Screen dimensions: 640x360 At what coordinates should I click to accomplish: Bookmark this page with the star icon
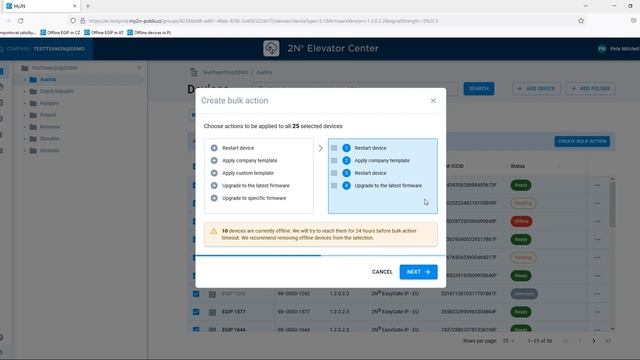[x=581, y=20]
